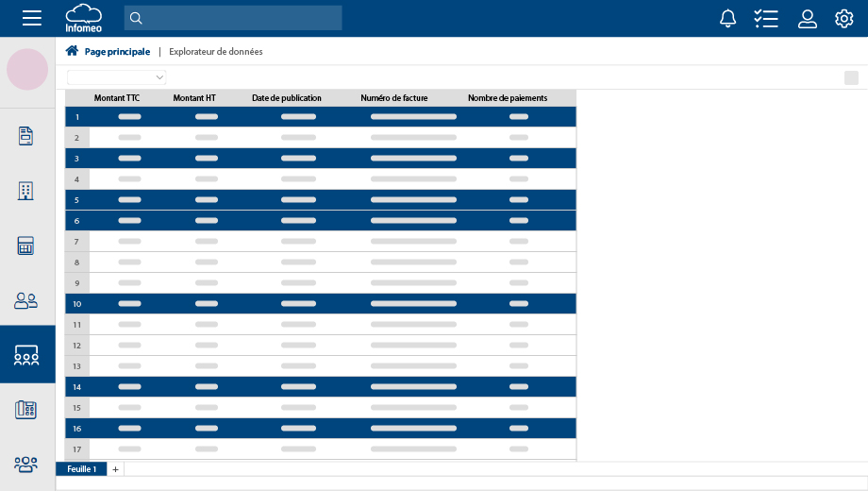868x491 pixels.
Task: Open the user profile icon
Action: (x=807, y=19)
